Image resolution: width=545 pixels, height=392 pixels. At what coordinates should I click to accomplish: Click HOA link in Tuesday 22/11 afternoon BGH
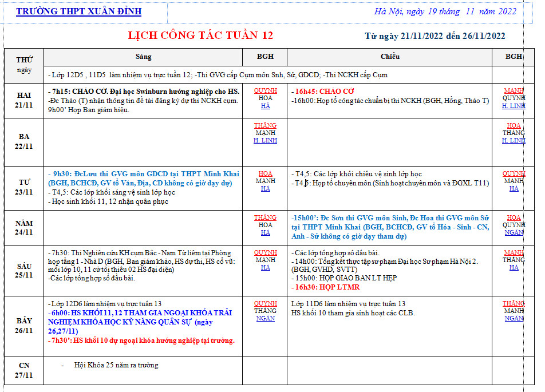tap(514, 125)
